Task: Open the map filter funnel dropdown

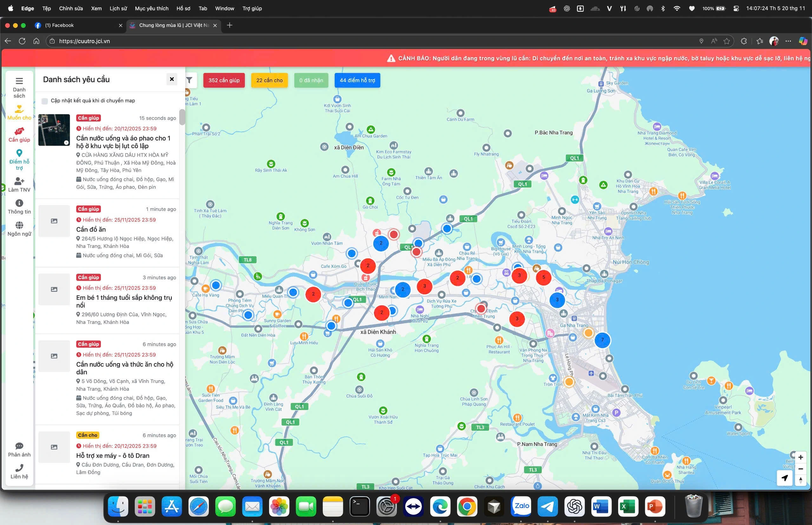Action: coord(190,81)
